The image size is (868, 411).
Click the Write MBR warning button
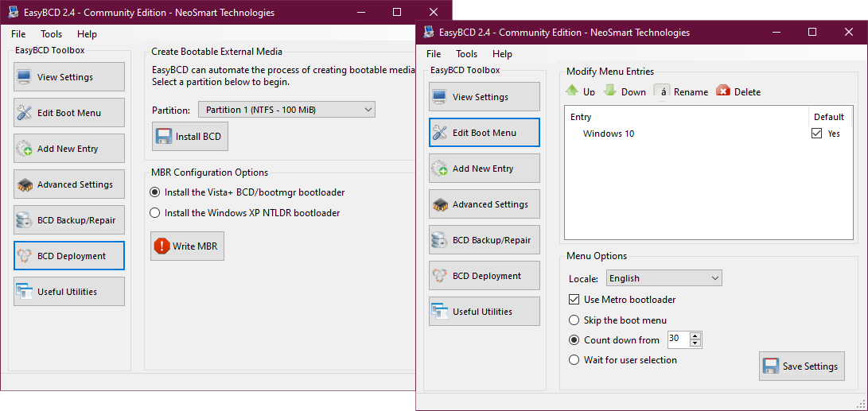coord(188,246)
